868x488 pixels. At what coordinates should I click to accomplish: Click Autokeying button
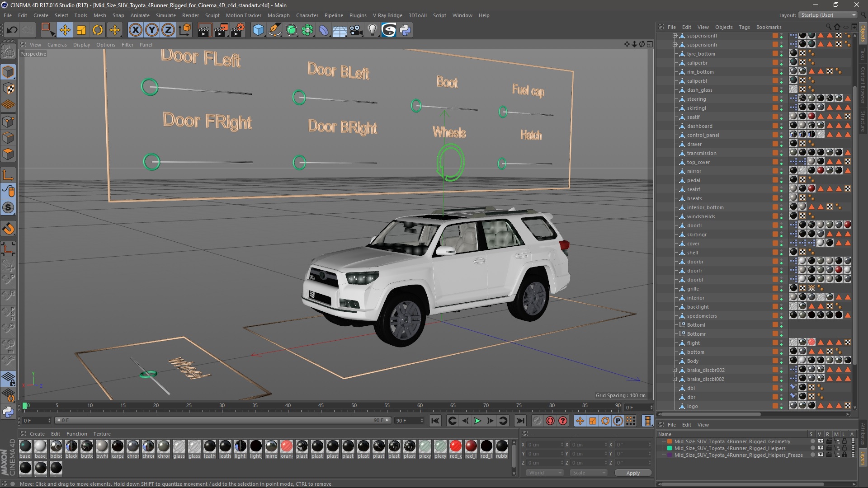(x=550, y=421)
